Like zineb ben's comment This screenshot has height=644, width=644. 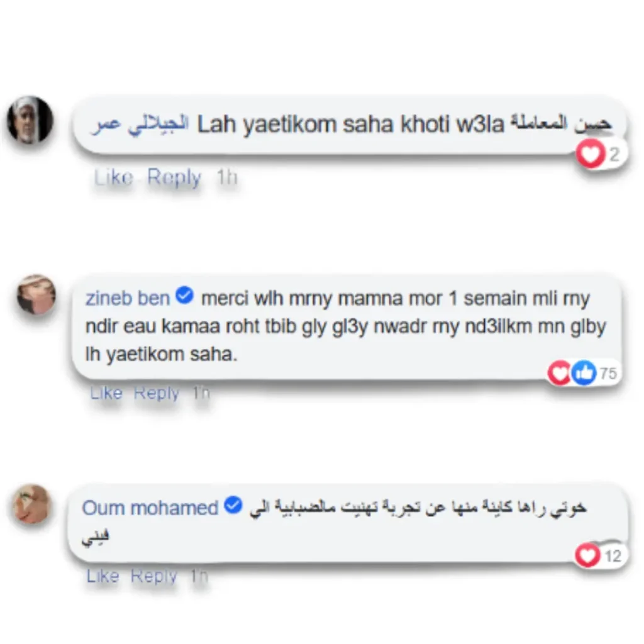[x=106, y=393]
